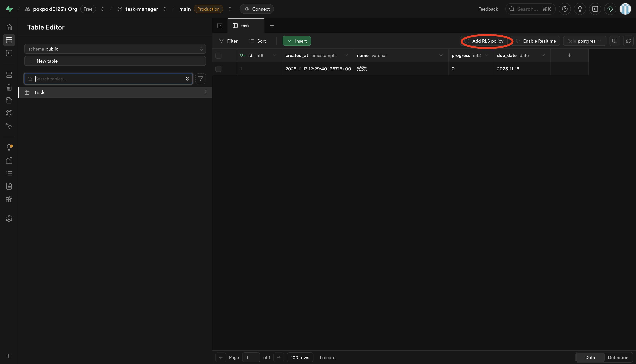Click the filter tables funnel icon
The height and width of the screenshot is (364, 636).
click(x=200, y=79)
